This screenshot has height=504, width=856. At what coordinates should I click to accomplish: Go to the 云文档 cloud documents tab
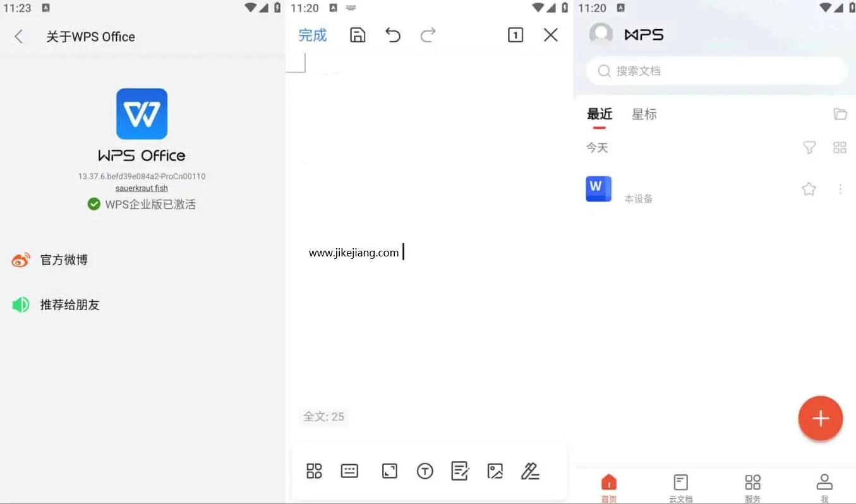680,488
